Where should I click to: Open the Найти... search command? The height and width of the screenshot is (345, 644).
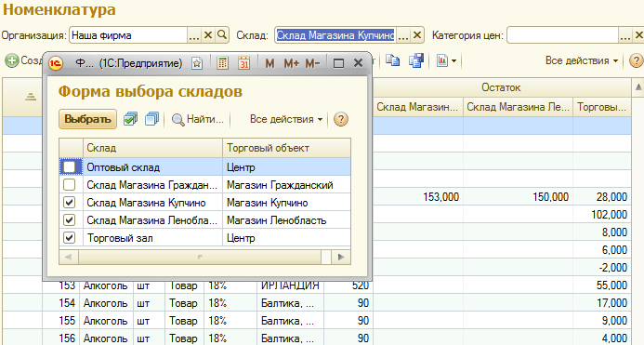click(x=198, y=119)
